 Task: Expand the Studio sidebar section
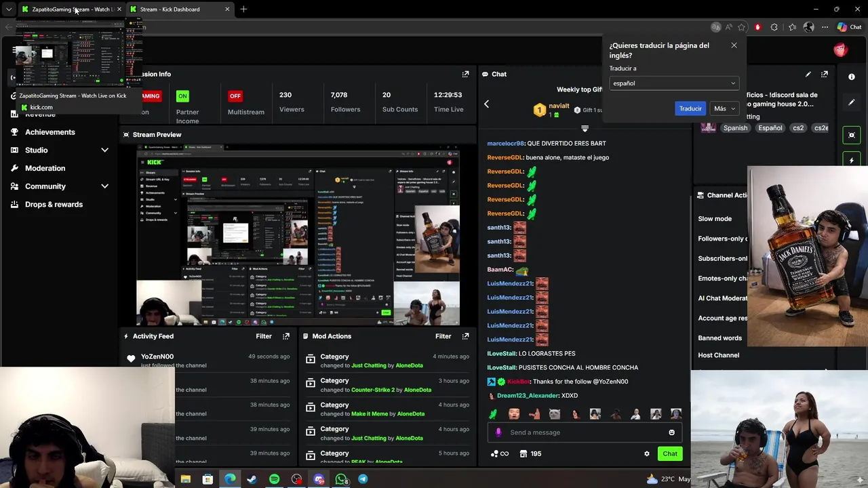tap(104, 150)
